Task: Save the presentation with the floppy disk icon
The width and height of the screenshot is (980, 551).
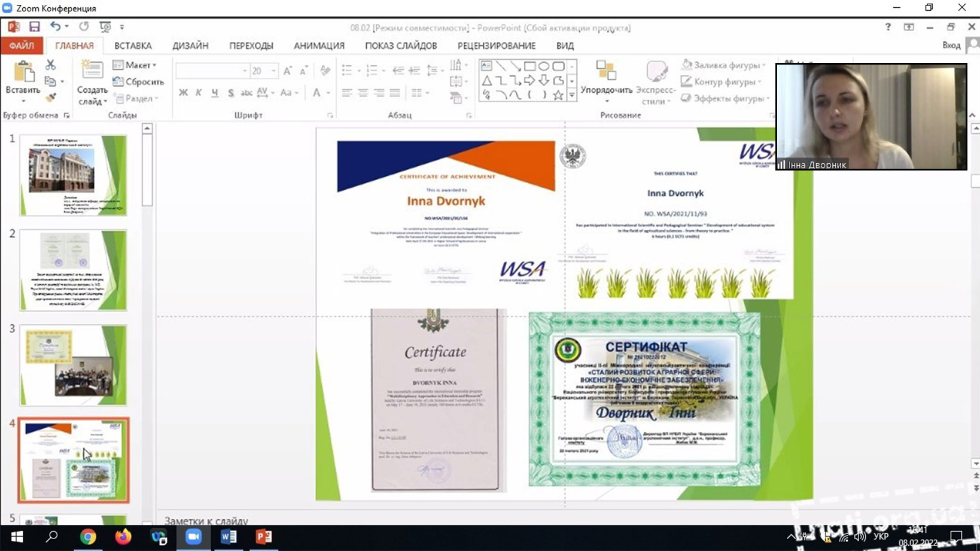Action: click(x=35, y=27)
